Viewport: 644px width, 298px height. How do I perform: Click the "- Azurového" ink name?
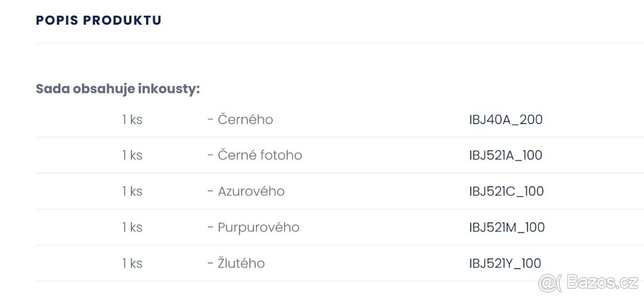(x=246, y=191)
